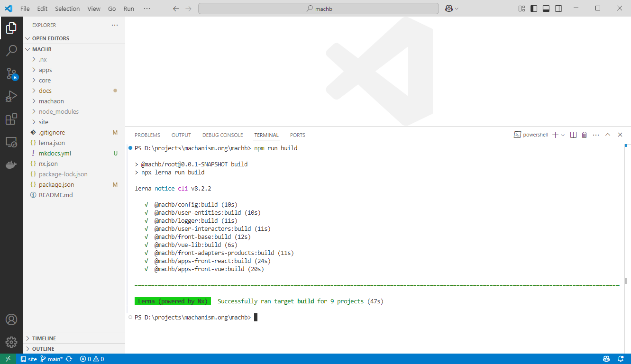Image resolution: width=631 pixels, height=364 pixels.
Task: Open the Run menu
Action: pos(128,9)
